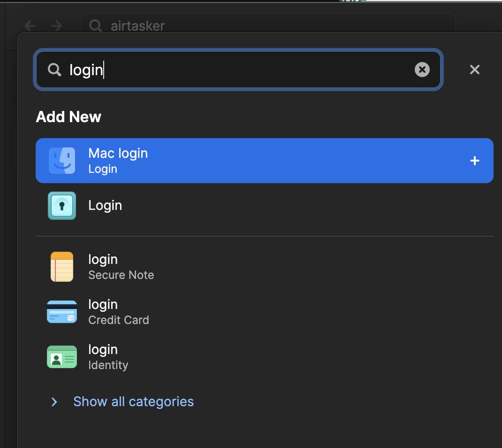The width and height of the screenshot is (502, 448).
Task: Click the green Identity card icon
Action: pyautogui.click(x=62, y=357)
